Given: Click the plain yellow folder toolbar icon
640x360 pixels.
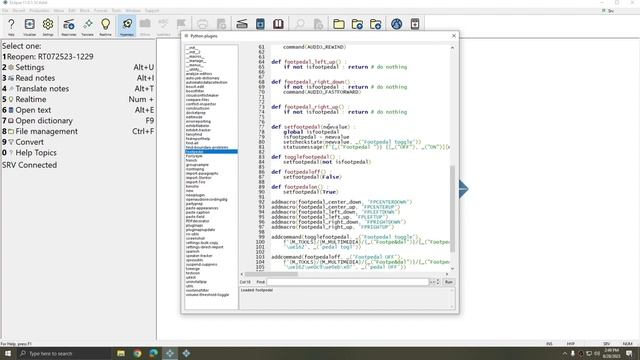Looking at the screenshot, I should pyautogui.click(x=338, y=24).
